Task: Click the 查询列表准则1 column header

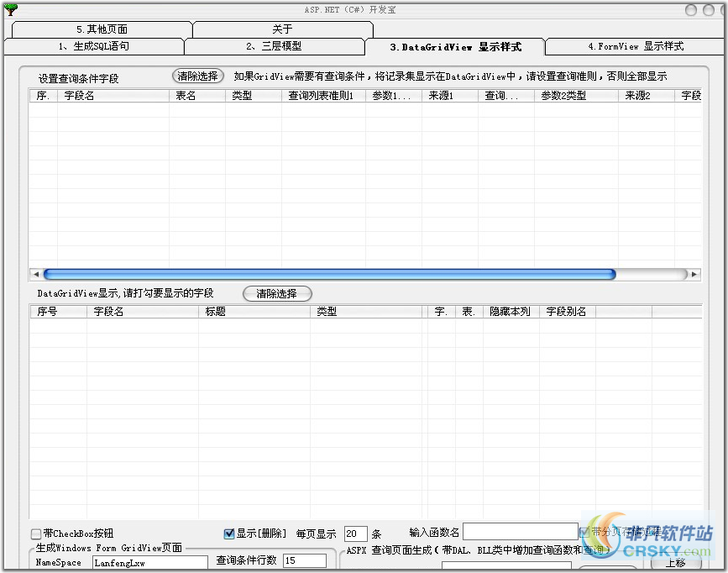Action: coord(323,96)
